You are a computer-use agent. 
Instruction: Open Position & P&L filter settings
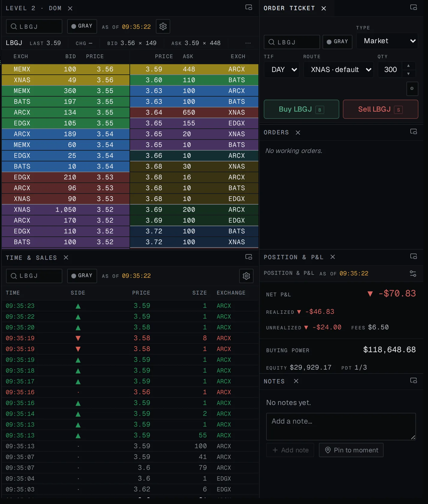coord(413,274)
